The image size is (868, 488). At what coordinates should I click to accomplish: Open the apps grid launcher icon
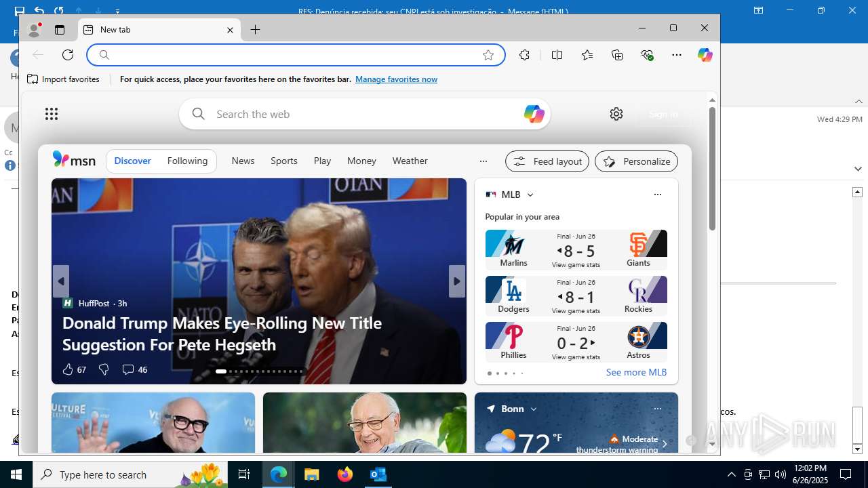coord(52,114)
